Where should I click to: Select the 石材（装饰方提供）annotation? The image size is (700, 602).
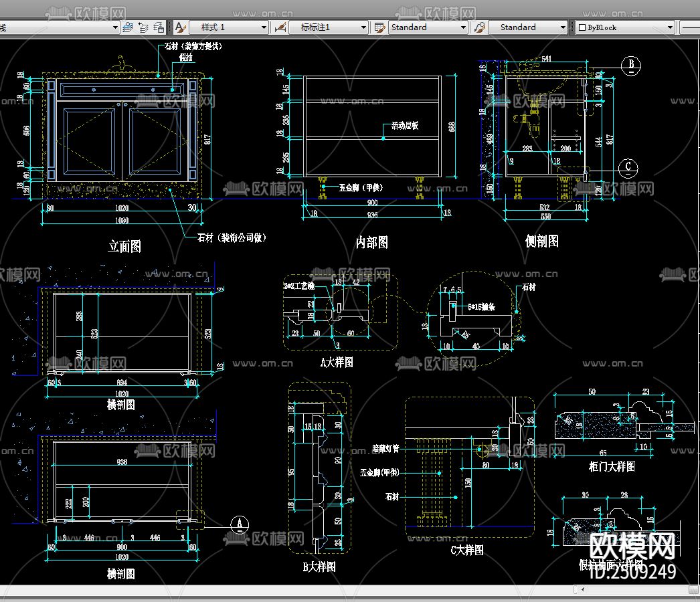click(x=193, y=46)
